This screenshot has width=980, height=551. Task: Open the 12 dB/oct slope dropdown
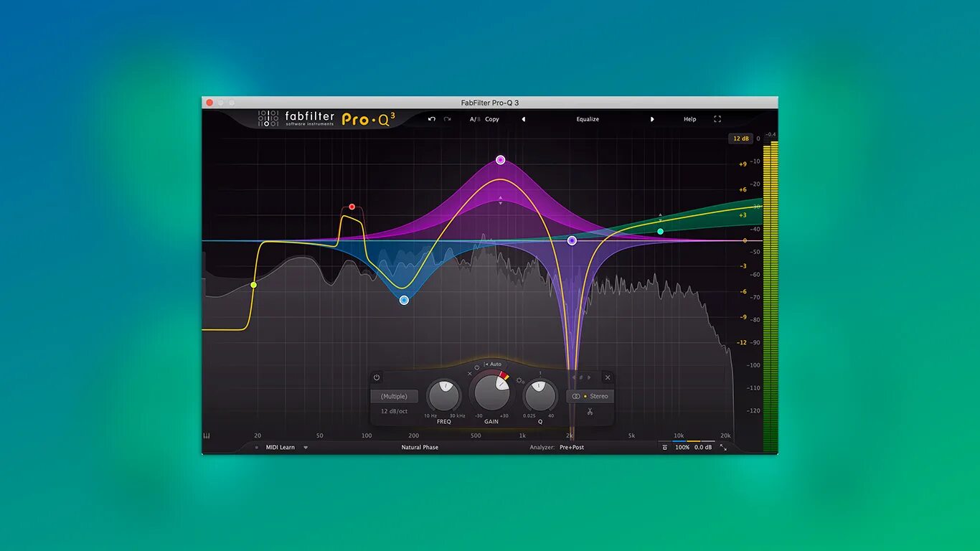(x=394, y=411)
